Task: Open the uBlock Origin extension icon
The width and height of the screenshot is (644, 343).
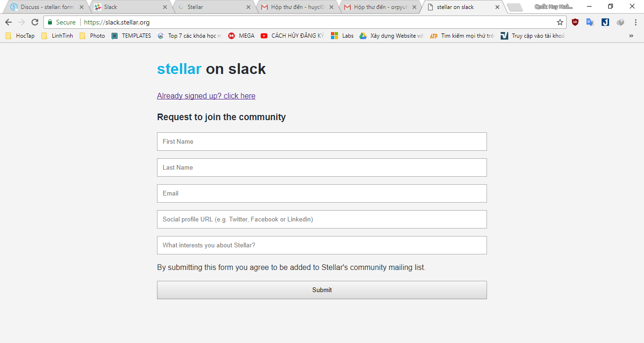Action: 575,22
